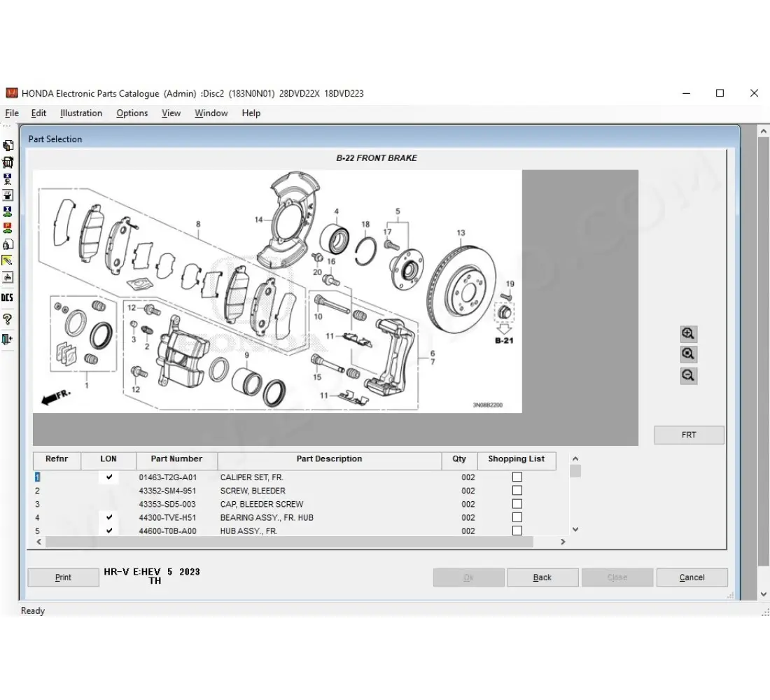
Task: Zoom in on the illustration with plus magnifier
Action: point(689,334)
